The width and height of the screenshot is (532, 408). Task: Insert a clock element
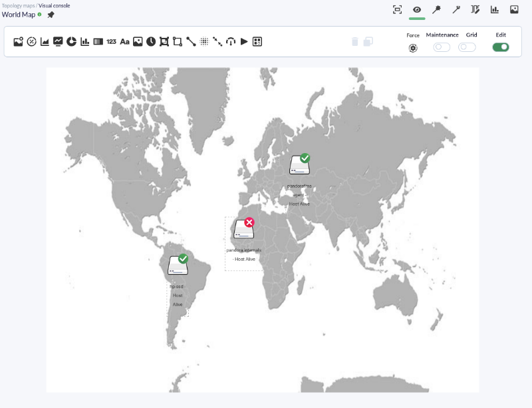[x=151, y=42]
